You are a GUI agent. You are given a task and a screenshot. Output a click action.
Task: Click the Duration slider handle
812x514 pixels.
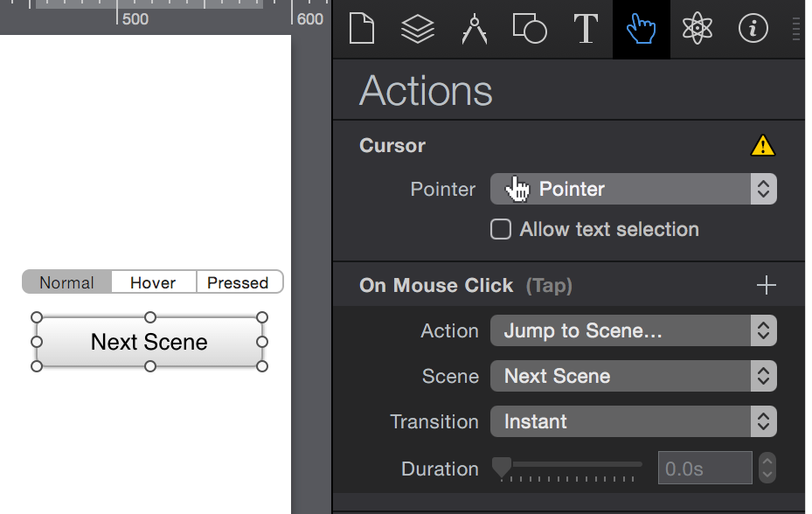click(x=501, y=468)
